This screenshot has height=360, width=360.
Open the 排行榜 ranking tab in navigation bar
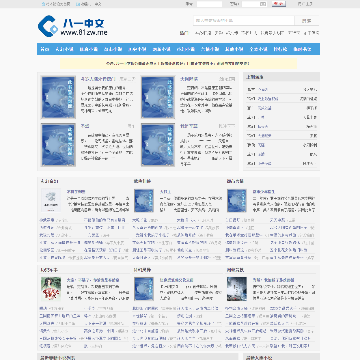point(280,49)
